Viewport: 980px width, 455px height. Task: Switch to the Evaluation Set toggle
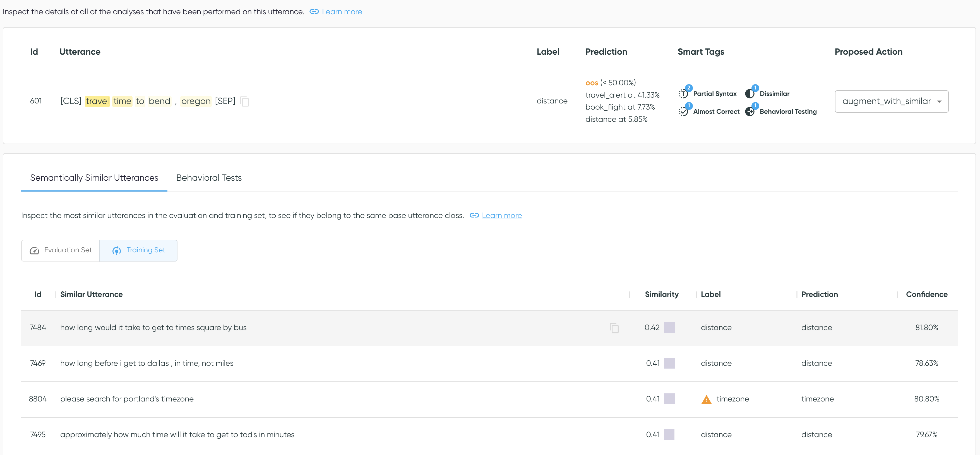61,250
